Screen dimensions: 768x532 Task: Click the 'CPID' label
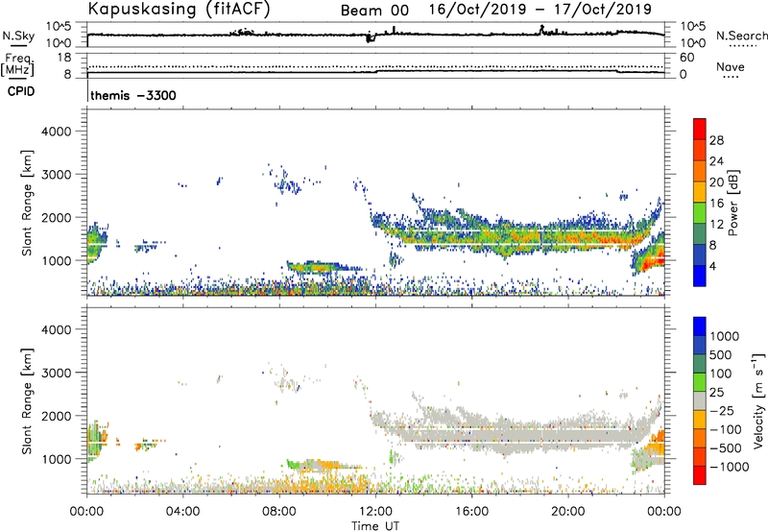pos(21,91)
